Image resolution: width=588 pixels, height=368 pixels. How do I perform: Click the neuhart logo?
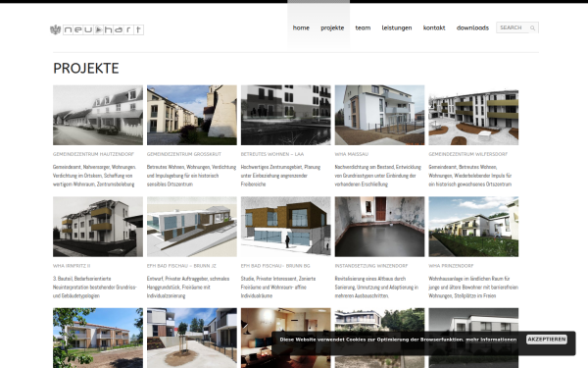coord(97,29)
